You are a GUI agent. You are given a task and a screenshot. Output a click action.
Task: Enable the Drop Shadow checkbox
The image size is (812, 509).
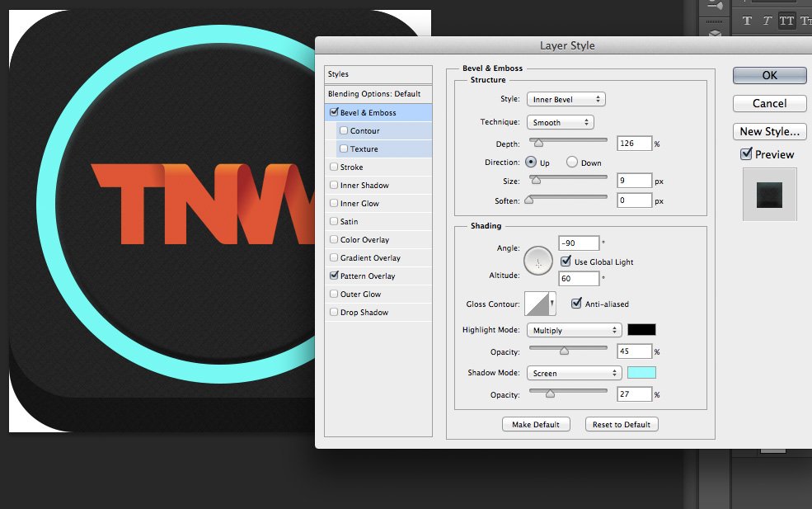tap(334, 312)
